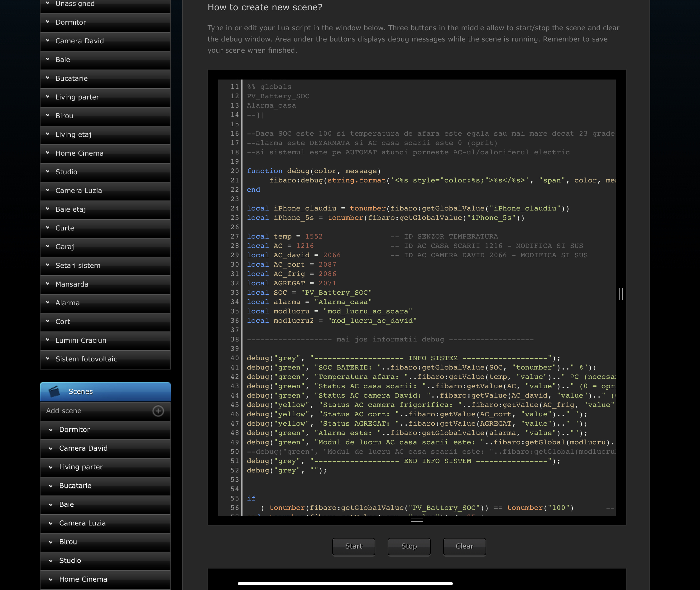The width and height of the screenshot is (700, 590).
Task: Click the Add scene row
Action: [x=105, y=411]
